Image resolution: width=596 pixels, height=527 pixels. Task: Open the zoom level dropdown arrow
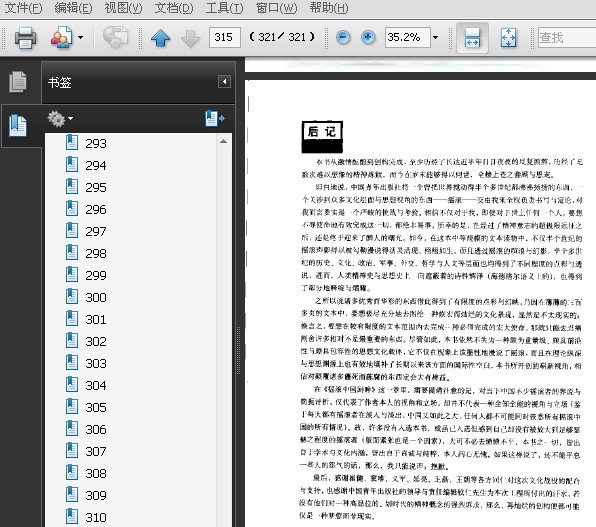click(436, 37)
